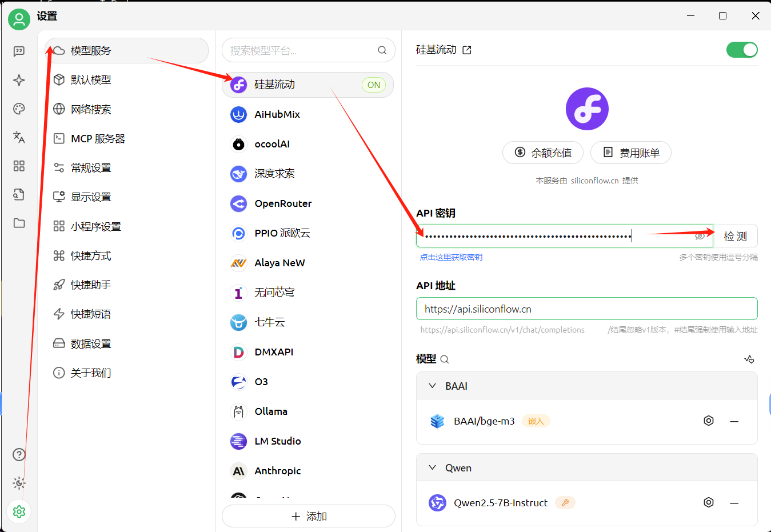Open the translate icon in sidebar

(19, 137)
